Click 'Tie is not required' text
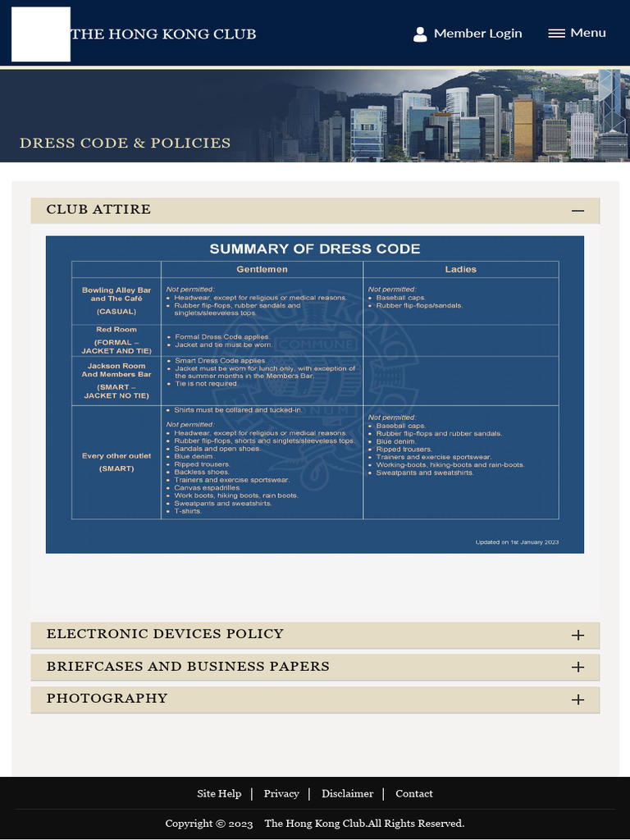 [x=207, y=384]
